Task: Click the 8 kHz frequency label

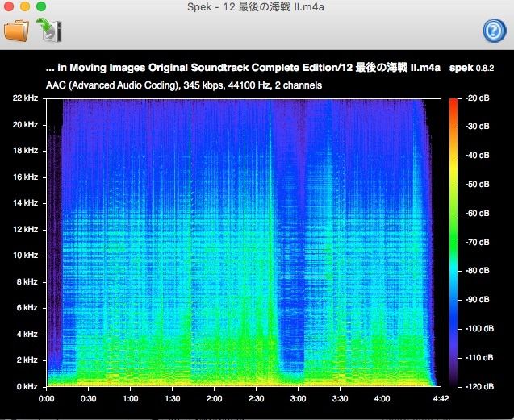Action: point(27,282)
